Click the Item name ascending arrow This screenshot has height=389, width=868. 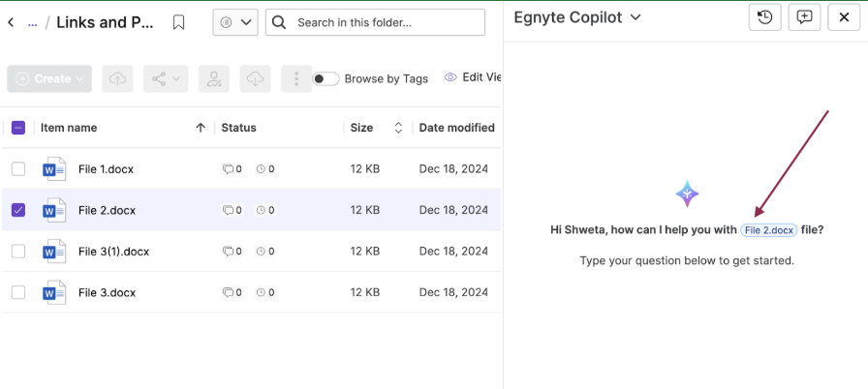[x=201, y=128]
